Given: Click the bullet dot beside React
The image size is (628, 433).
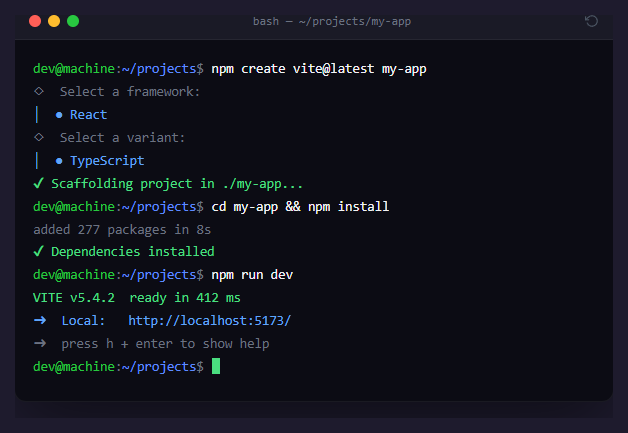Looking at the screenshot, I should [59, 115].
